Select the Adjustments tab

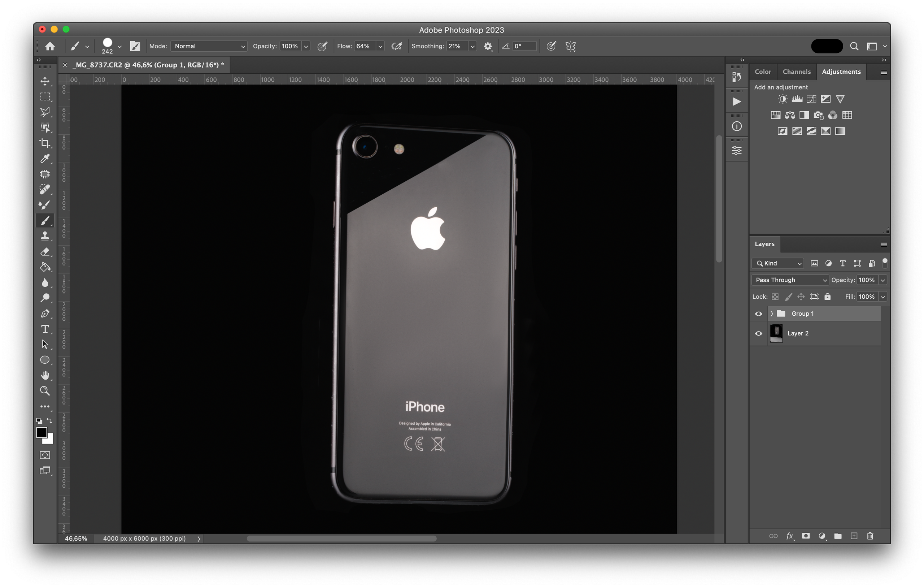[841, 72]
